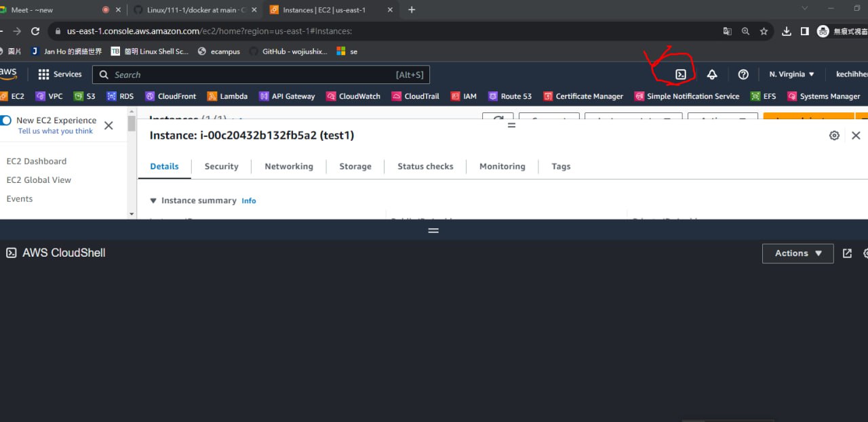Collapse the Instance summary section
Screen dimensions: 868x422
[153, 201]
